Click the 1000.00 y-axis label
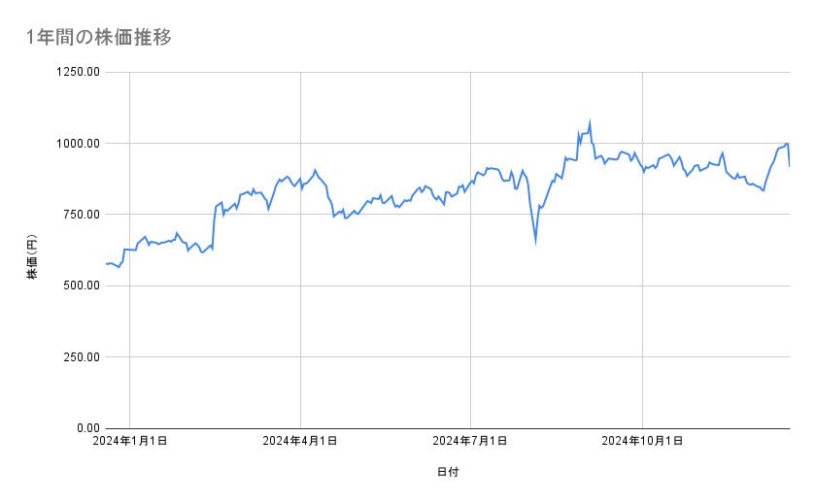This screenshot has height=504, width=815. point(80,143)
